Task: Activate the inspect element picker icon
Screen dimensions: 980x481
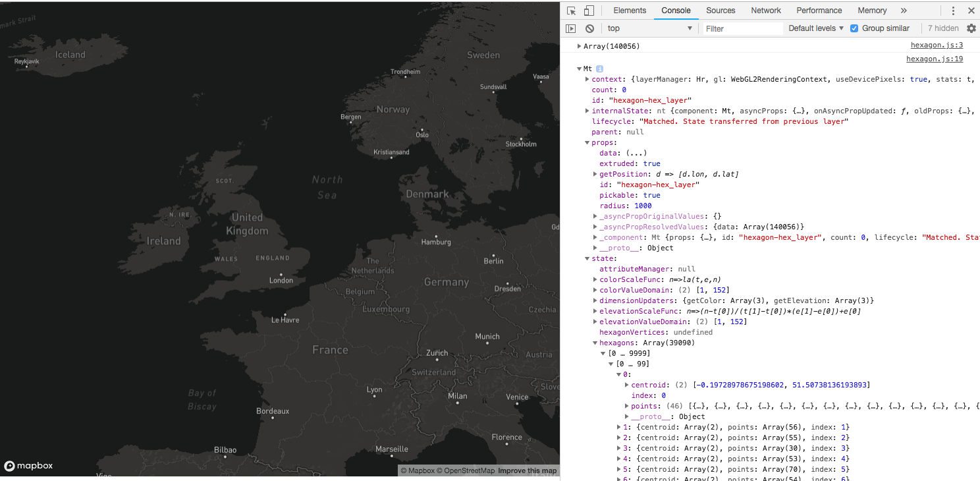Action: 571,11
